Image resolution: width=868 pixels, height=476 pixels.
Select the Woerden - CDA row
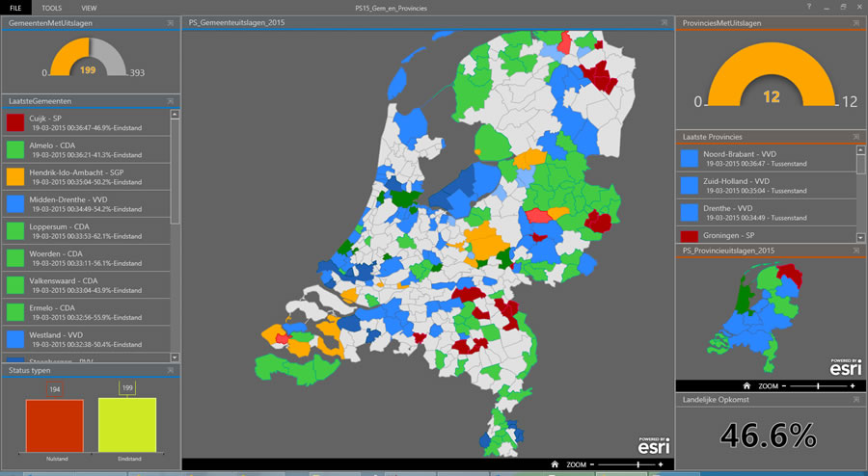pos(87,258)
